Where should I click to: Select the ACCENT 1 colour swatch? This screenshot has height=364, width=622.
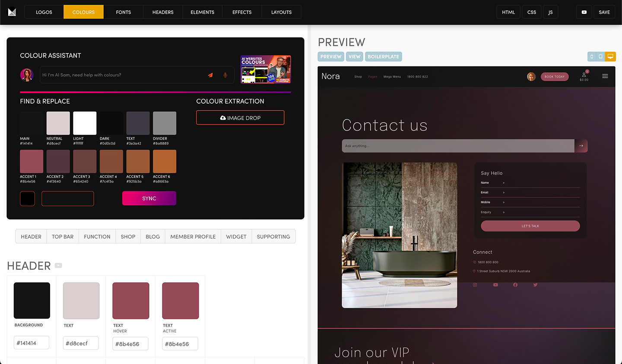pos(32,161)
